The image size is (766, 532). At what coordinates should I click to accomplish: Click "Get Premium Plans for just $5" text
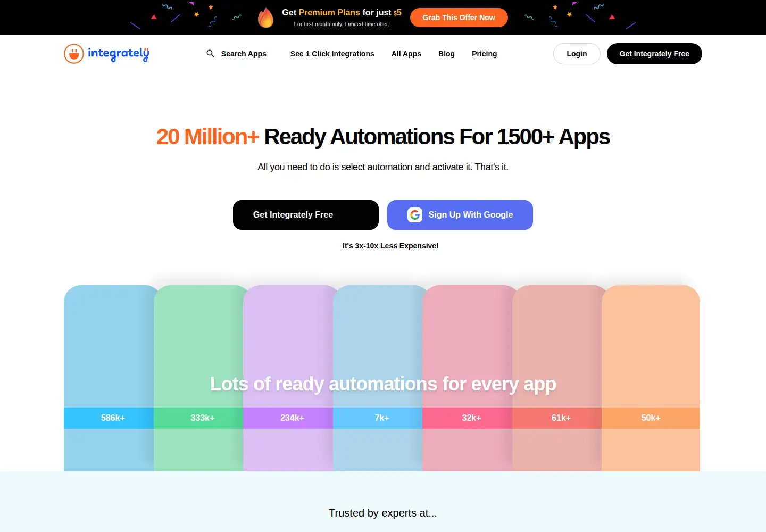342,12
